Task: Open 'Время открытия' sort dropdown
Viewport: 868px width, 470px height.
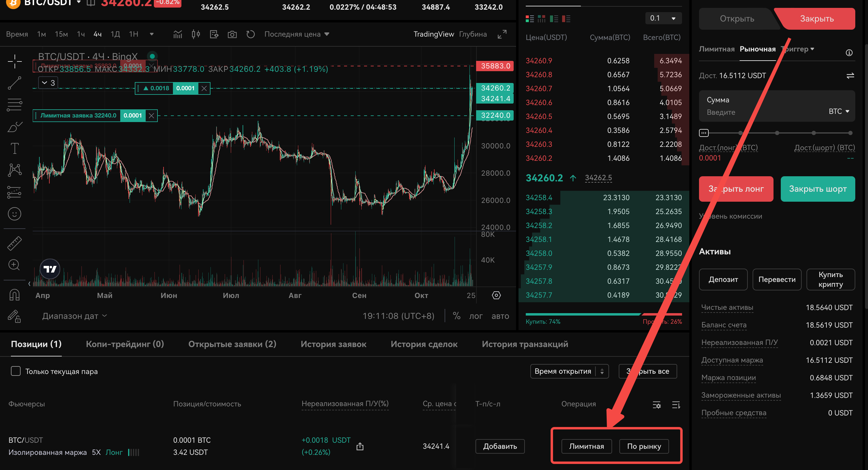Action: click(569, 371)
